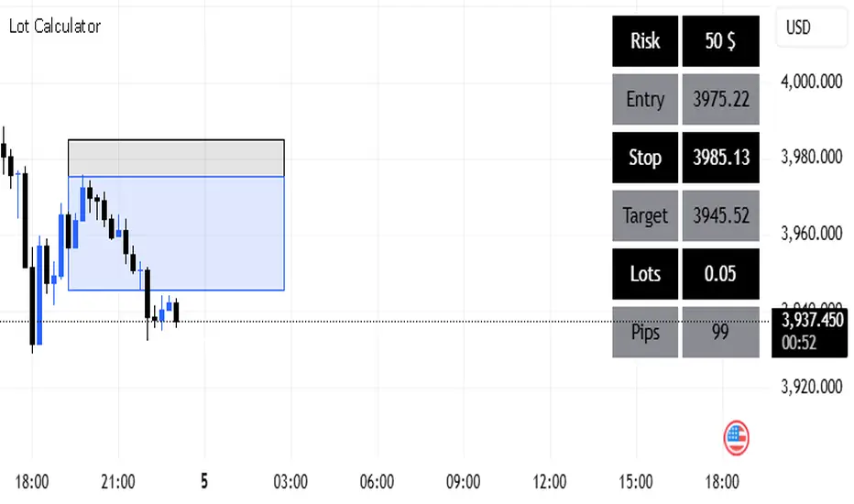Click the Lot Calculator indicator title
This screenshot has height=504, width=854.
click(55, 27)
